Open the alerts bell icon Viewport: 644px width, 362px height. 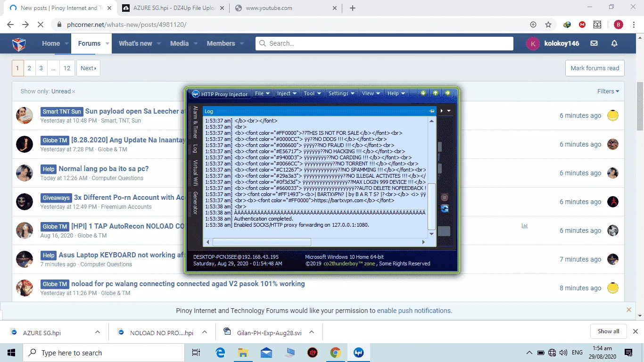click(614, 43)
